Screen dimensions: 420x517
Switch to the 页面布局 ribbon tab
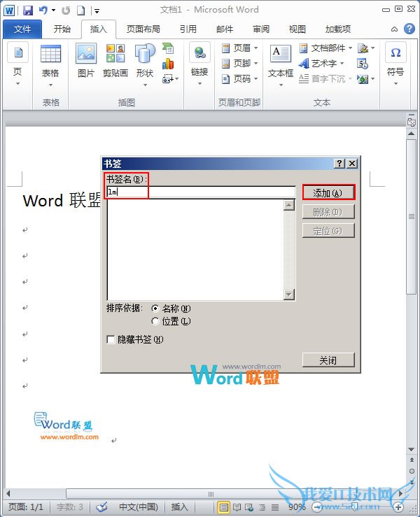[x=143, y=29]
